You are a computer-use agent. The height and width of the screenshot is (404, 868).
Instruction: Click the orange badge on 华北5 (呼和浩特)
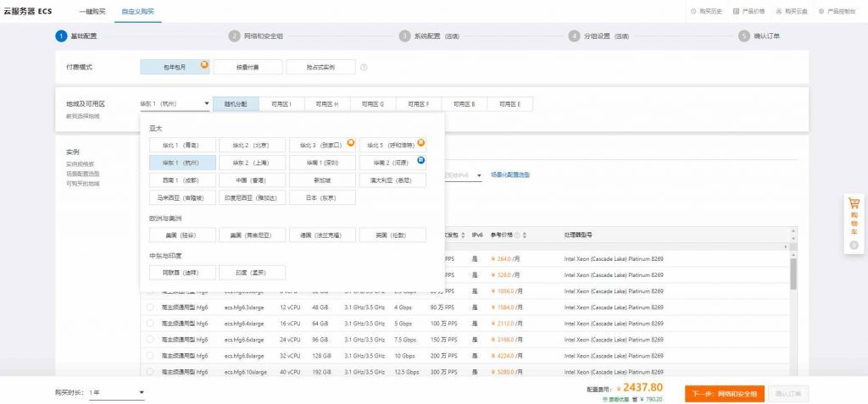pos(421,143)
